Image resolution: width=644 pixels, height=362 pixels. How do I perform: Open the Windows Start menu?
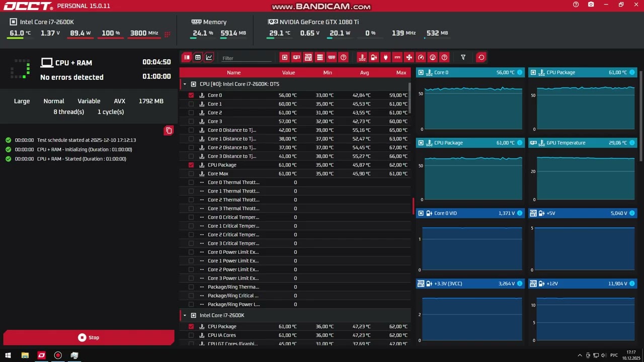[8, 355]
